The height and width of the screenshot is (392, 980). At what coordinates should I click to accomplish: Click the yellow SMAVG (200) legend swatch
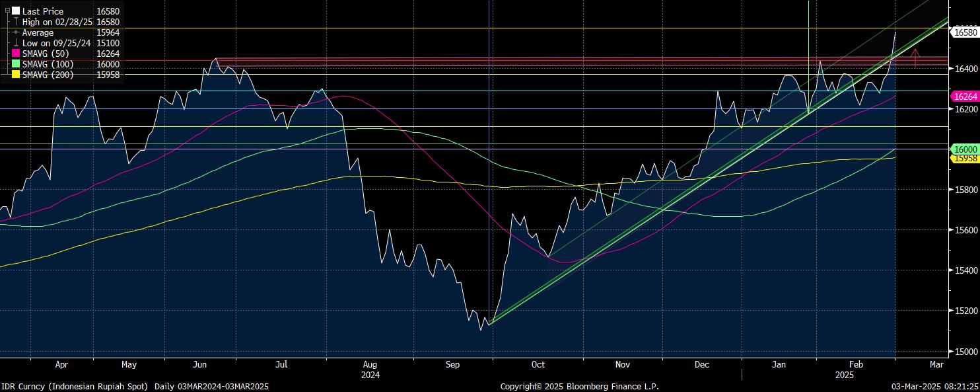[x=16, y=75]
